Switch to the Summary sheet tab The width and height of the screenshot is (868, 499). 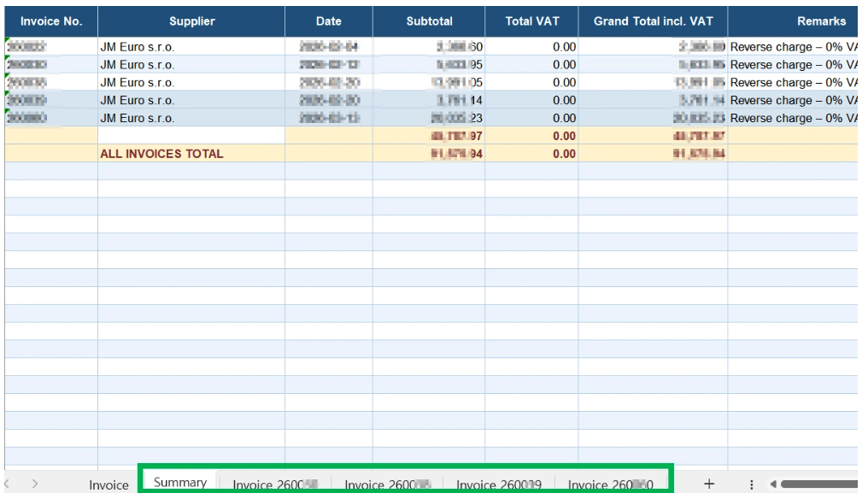click(x=179, y=484)
